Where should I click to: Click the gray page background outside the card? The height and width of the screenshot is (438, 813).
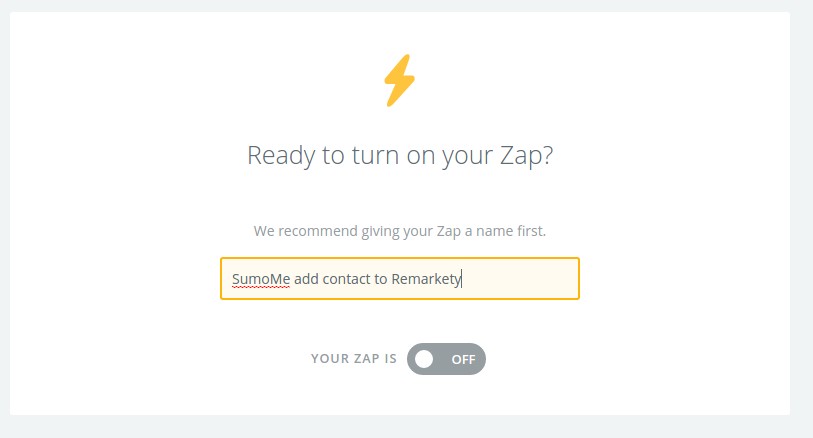802,218
